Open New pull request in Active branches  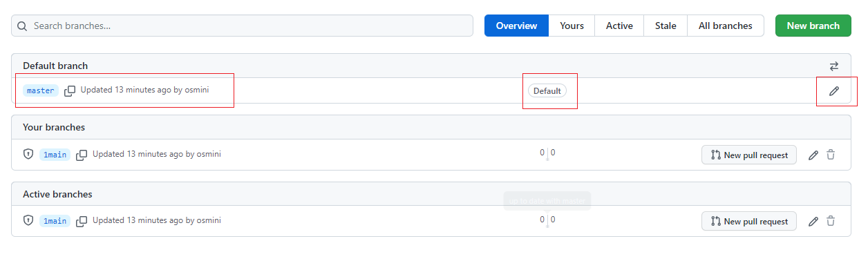click(749, 222)
